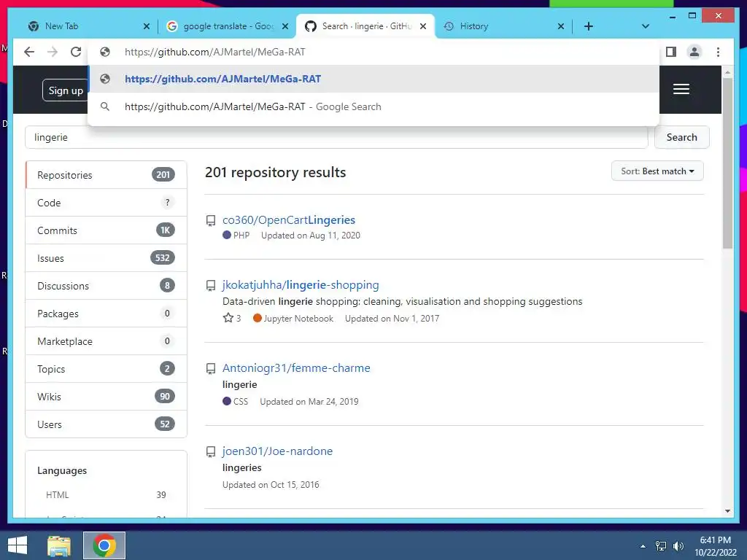The image size is (747, 560).
Task: Select the Packages filter
Action: click(x=106, y=314)
